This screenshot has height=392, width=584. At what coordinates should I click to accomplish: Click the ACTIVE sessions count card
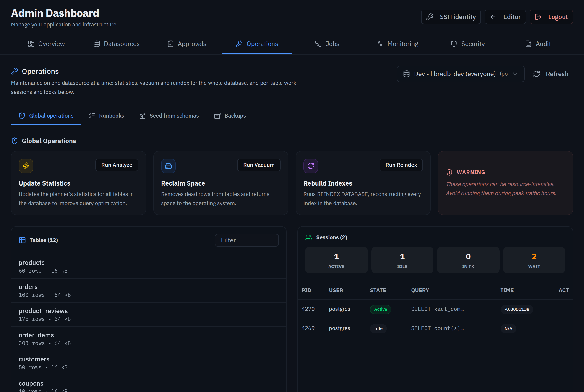(x=336, y=260)
